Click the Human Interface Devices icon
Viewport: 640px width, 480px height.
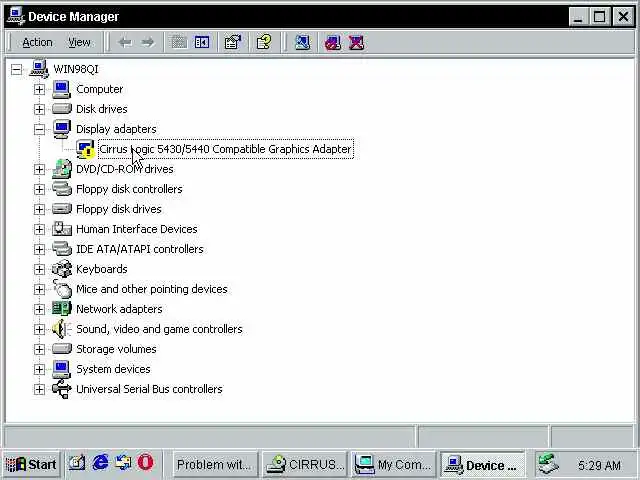pos(62,229)
